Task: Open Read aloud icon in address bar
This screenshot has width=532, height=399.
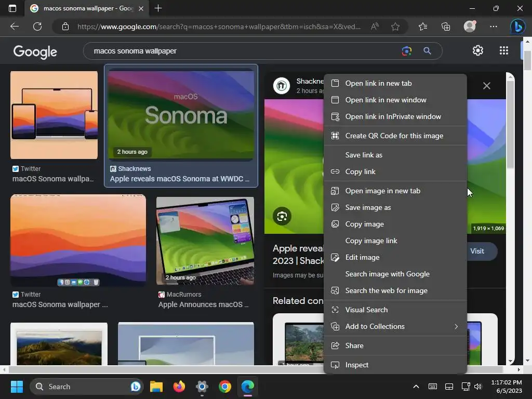Action: pos(375,26)
